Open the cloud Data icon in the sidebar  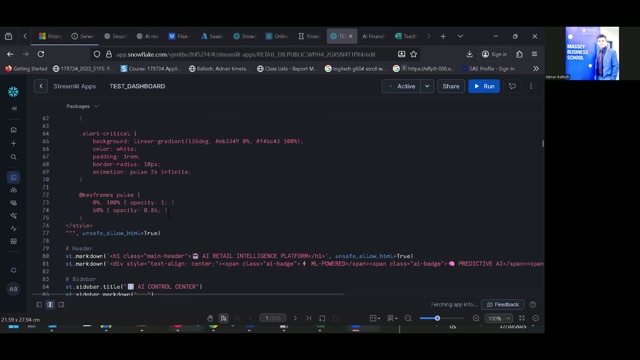click(x=13, y=190)
